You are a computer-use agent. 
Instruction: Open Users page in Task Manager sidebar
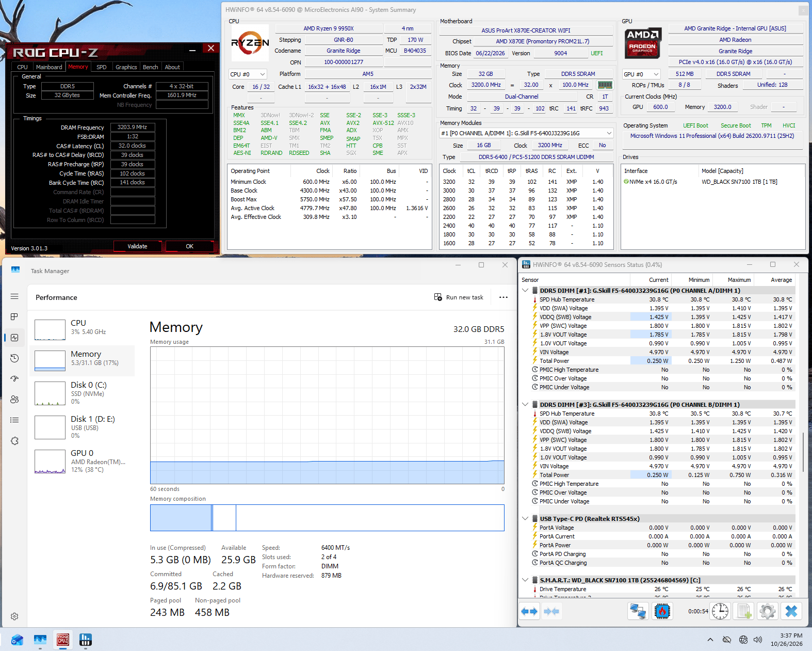tap(14, 400)
